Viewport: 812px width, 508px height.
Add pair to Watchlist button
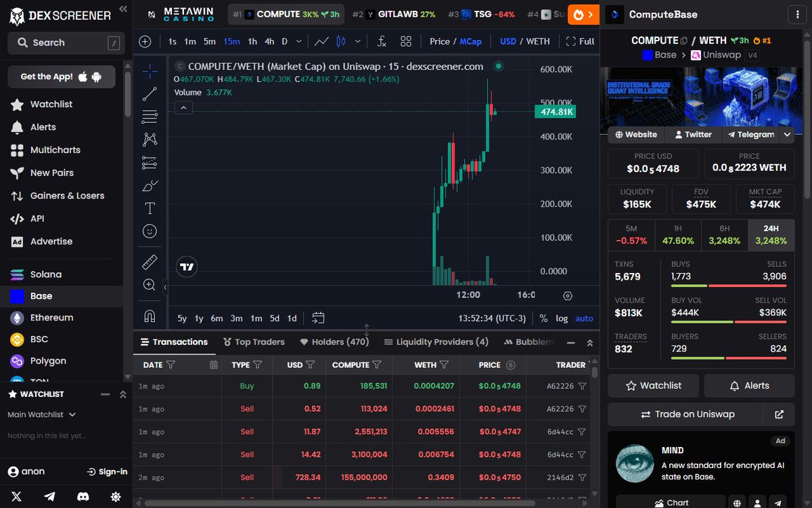coord(654,385)
